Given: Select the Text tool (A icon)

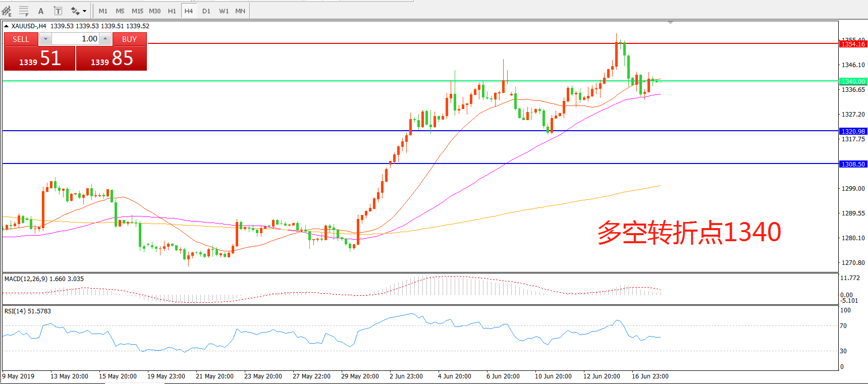Looking at the screenshot, I should tap(41, 11).
